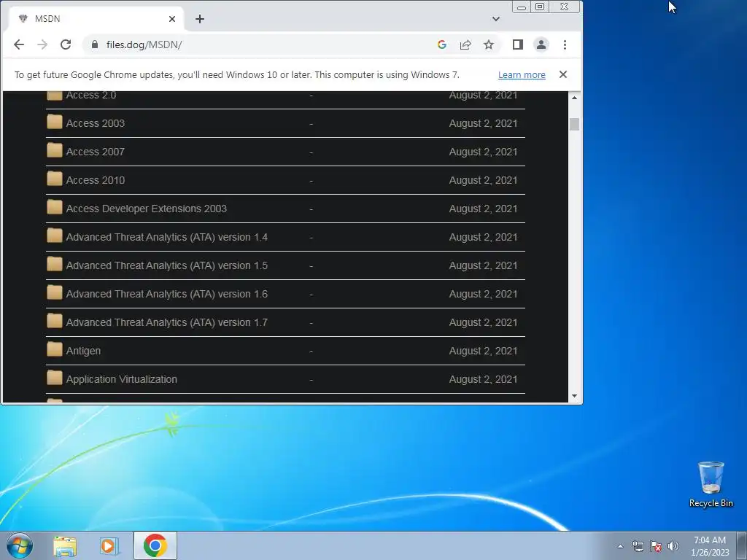The width and height of the screenshot is (747, 560).
Task: Share this page icon
Action: click(465, 44)
